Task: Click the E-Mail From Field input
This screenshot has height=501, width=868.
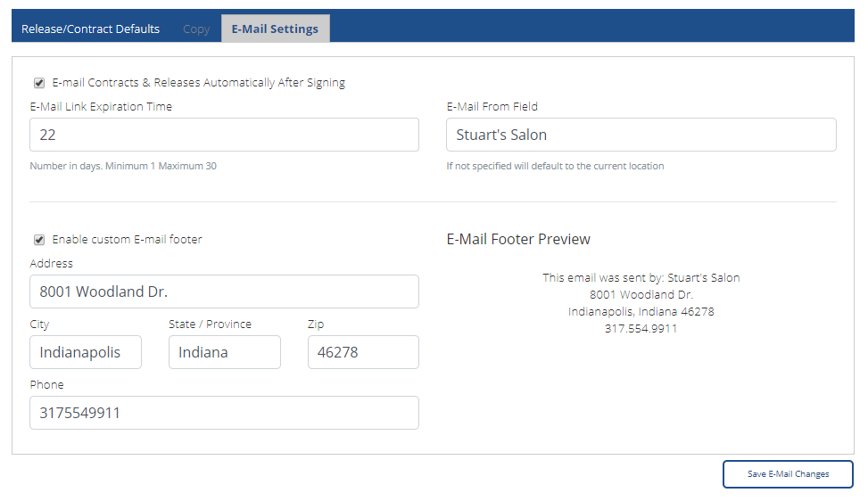Action: [x=641, y=135]
